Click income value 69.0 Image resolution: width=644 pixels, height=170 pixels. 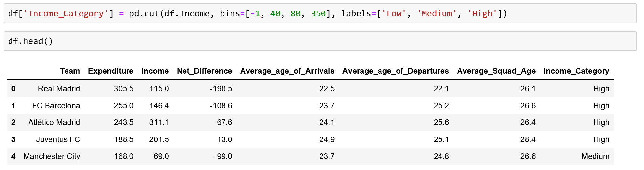click(161, 156)
